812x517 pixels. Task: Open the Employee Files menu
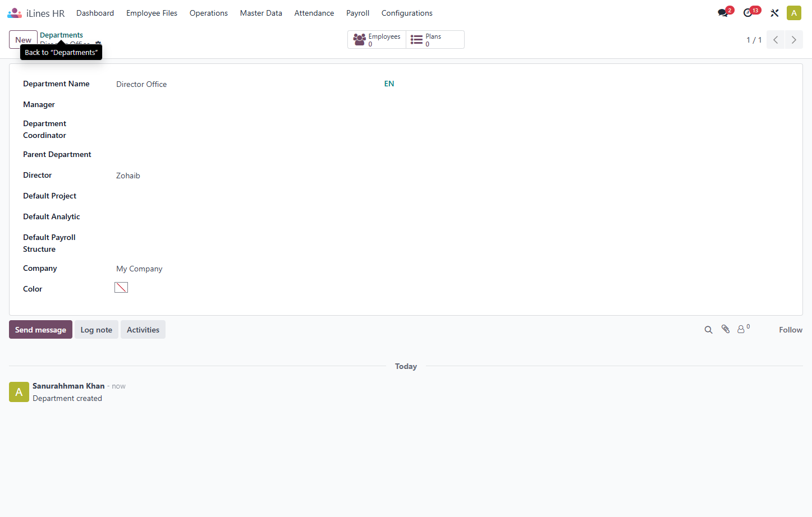tap(152, 13)
